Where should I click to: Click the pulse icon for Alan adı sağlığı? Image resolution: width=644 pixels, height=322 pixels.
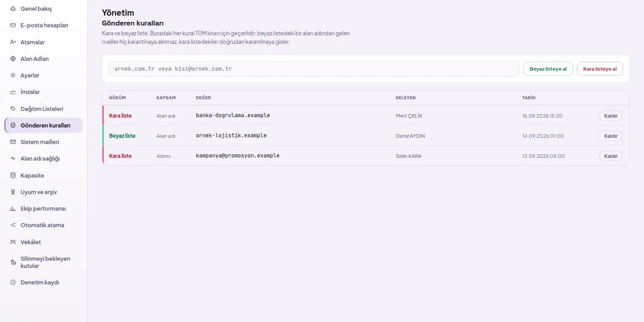click(x=13, y=159)
